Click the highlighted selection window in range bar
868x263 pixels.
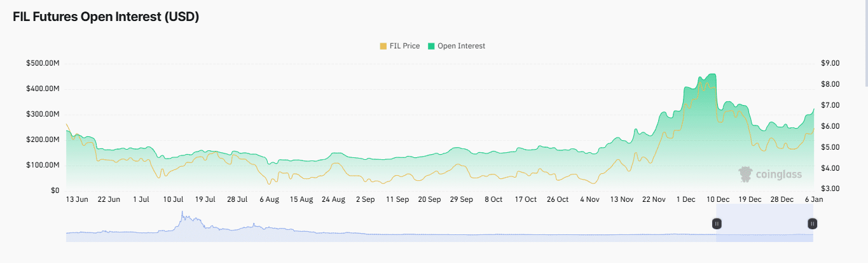coord(764,224)
